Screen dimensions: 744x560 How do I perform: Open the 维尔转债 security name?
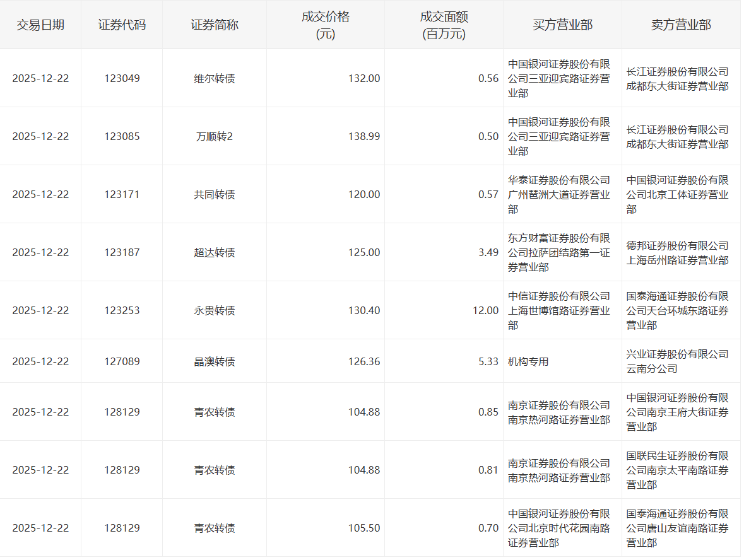click(215, 79)
